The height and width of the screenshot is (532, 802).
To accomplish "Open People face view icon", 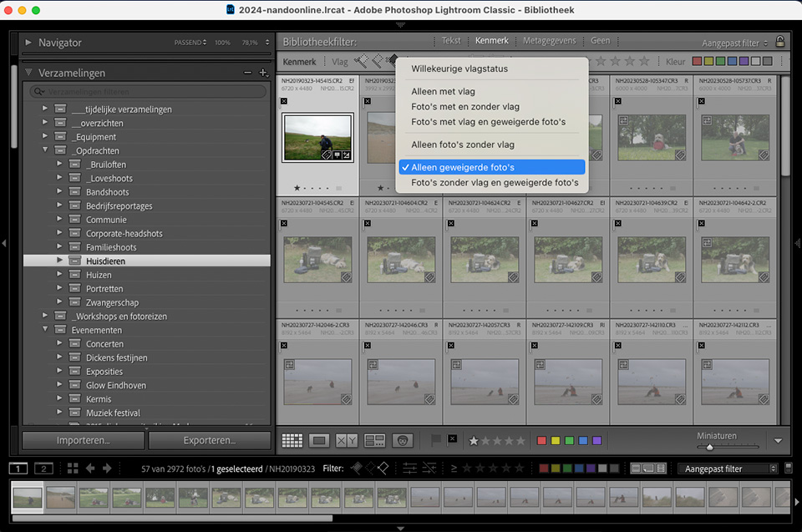I will click(x=403, y=440).
